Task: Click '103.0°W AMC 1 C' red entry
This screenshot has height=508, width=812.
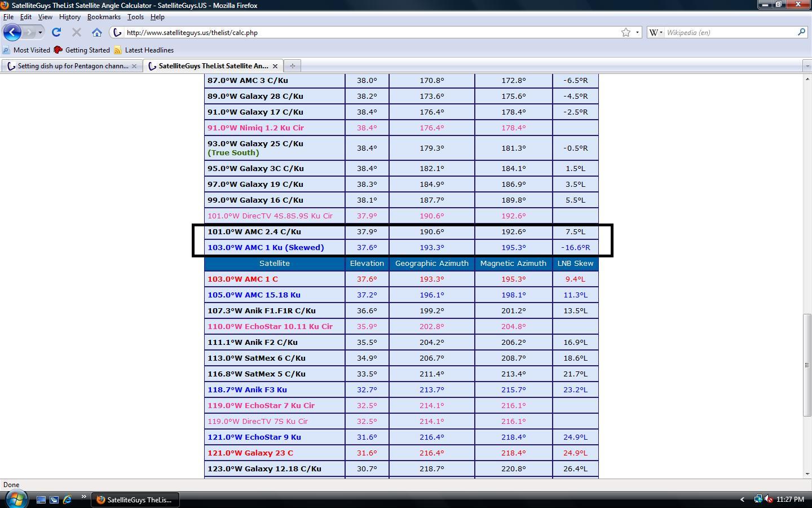Action: [242, 279]
